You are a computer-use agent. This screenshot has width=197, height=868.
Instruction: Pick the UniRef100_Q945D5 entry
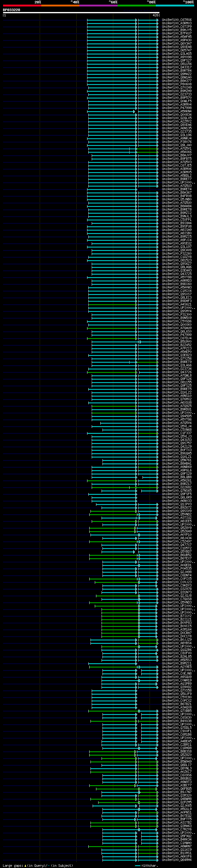click(176, 416)
